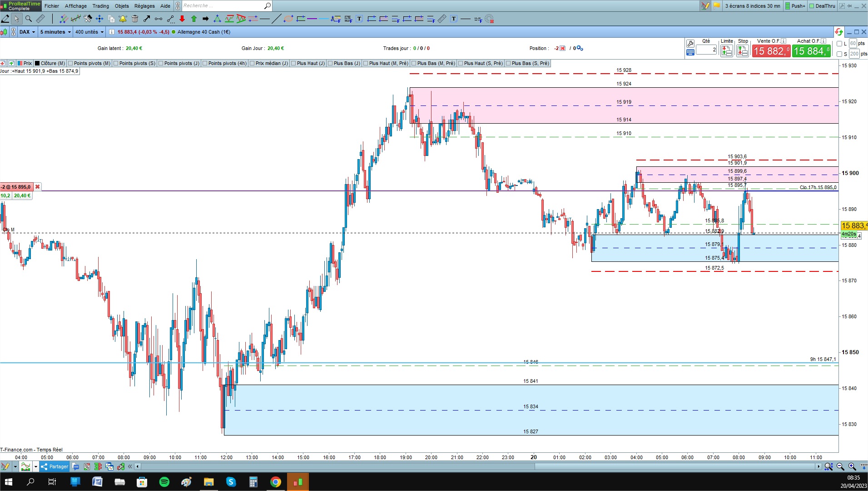The width and height of the screenshot is (868, 491).
Task: Click the Vente O.F. sell price button
Action: click(771, 51)
